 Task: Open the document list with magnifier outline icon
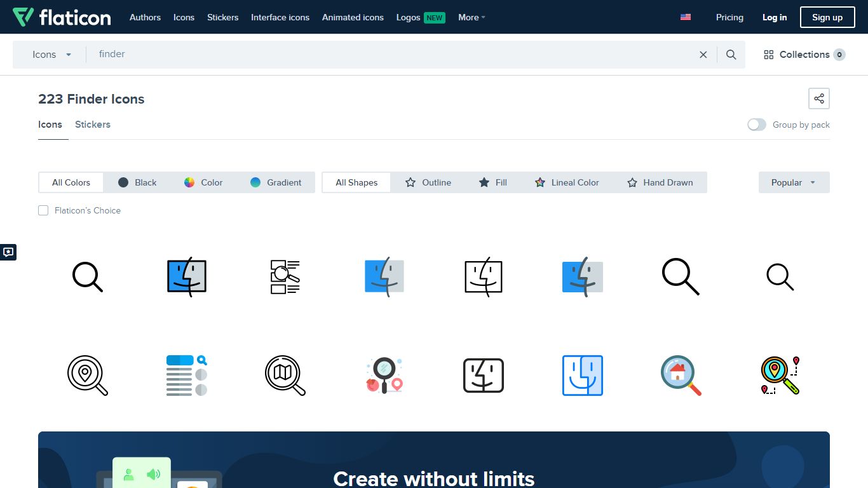(285, 277)
